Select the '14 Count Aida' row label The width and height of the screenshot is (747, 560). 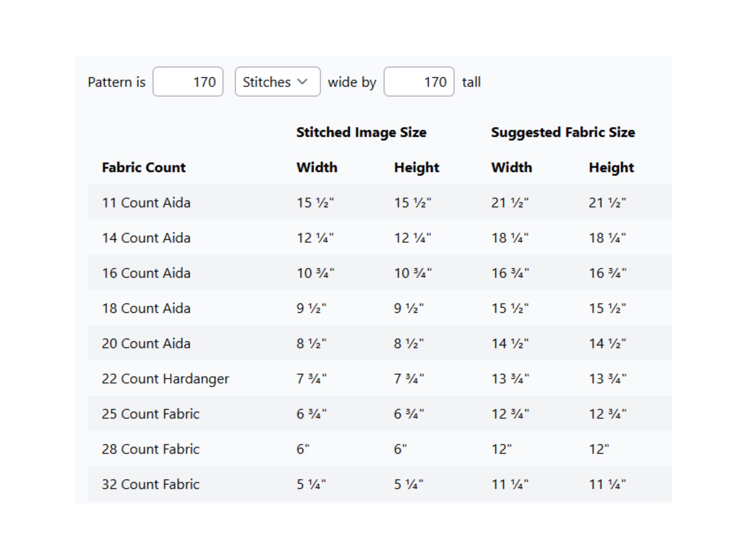146,238
